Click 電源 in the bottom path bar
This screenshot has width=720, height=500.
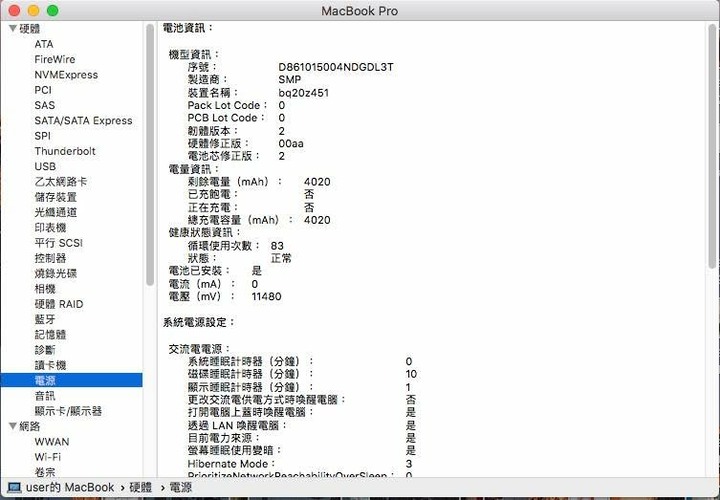point(180,488)
